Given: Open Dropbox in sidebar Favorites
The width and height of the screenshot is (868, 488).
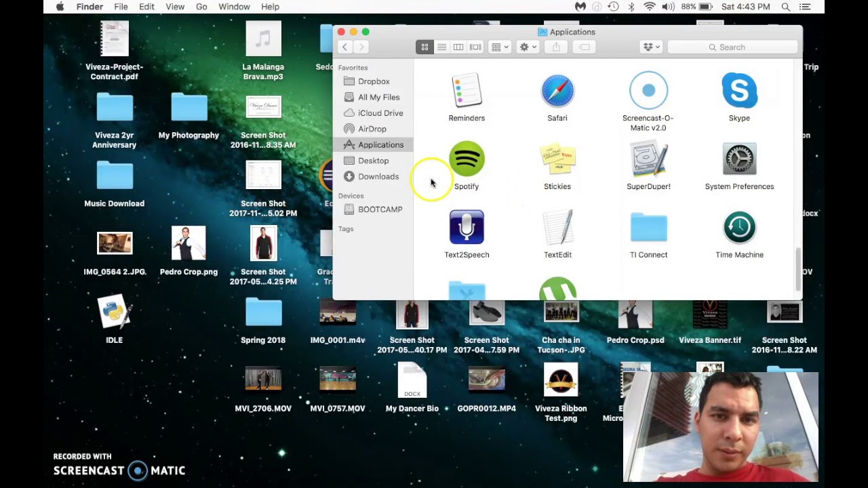Looking at the screenshot, I should point(373,81).
